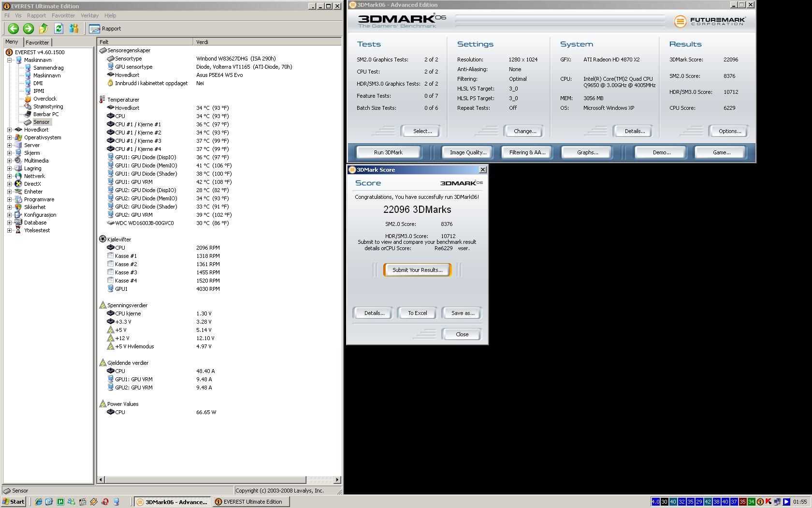Click the Felt column header
Viewport: 812px width, 508px height.
click(x=145, y=42)
